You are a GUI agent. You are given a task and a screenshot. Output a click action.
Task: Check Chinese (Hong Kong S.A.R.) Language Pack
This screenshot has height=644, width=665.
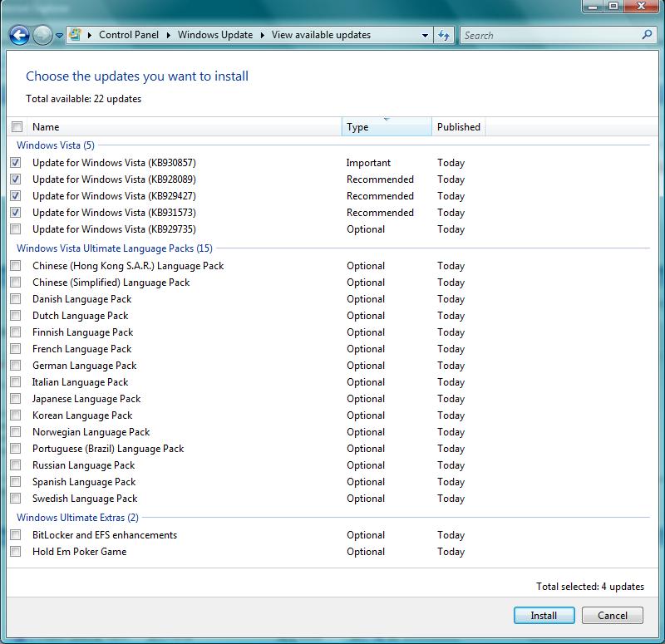(16, 265)
